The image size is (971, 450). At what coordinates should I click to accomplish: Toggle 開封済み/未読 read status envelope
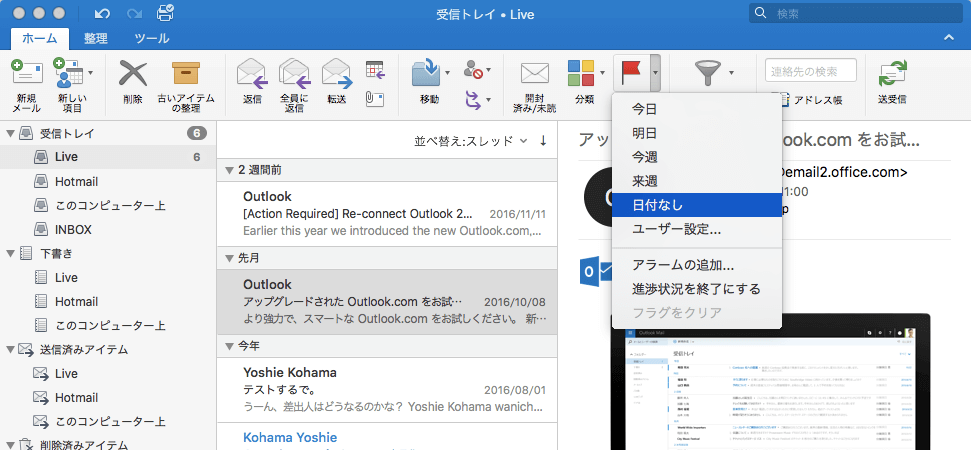(534, 74)
